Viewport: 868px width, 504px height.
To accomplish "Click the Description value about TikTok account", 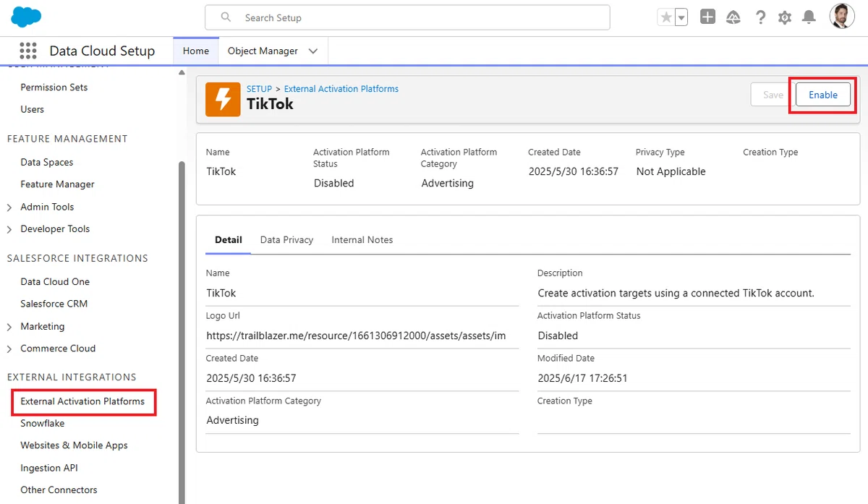I will click(676, 294).
